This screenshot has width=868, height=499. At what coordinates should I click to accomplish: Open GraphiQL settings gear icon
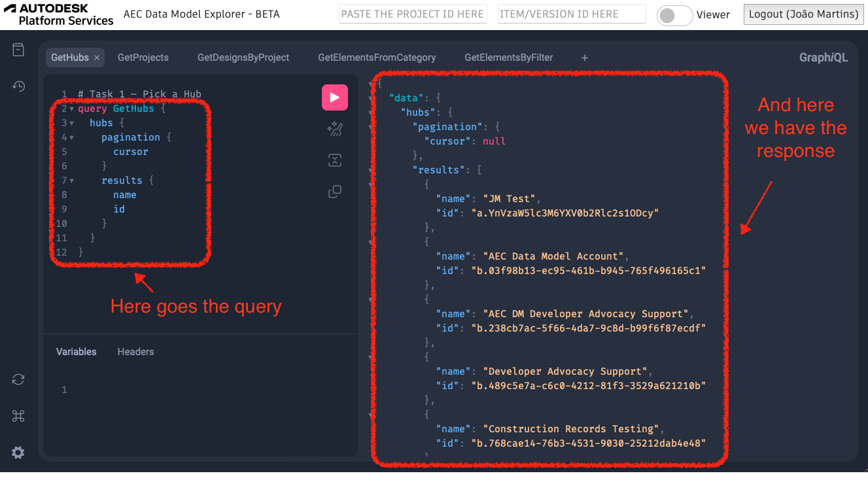18,453
